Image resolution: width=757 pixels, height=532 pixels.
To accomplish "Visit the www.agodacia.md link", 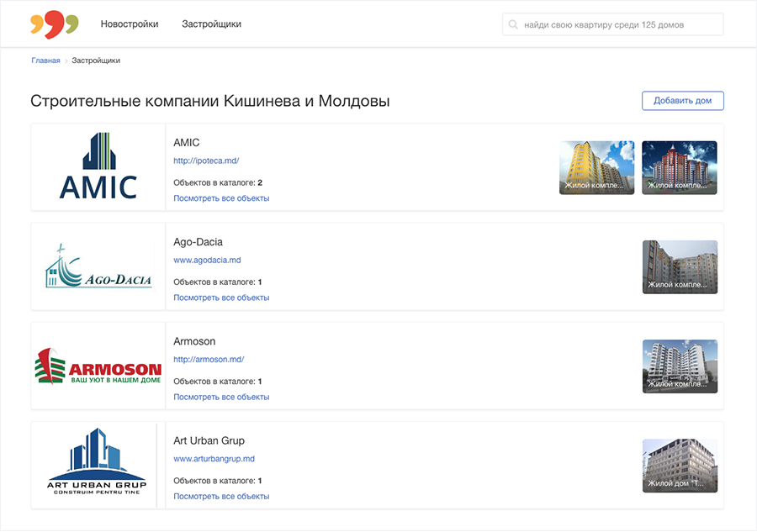I will click(207, 260).
